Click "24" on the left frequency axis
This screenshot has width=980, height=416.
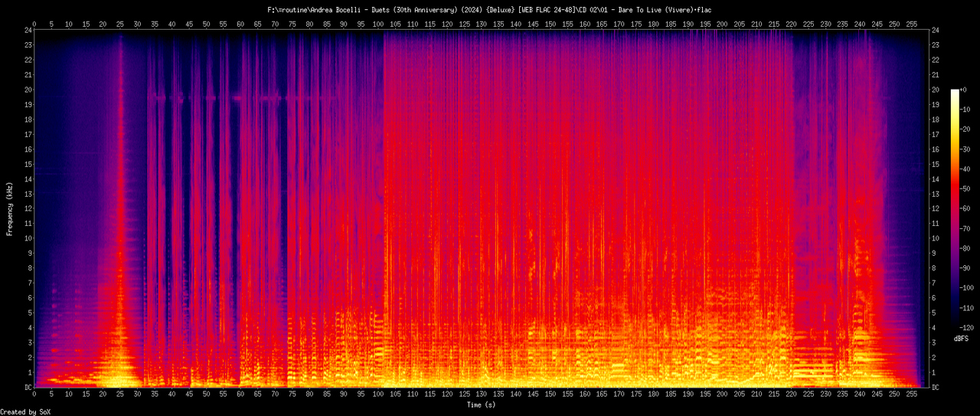click(28, 30)
